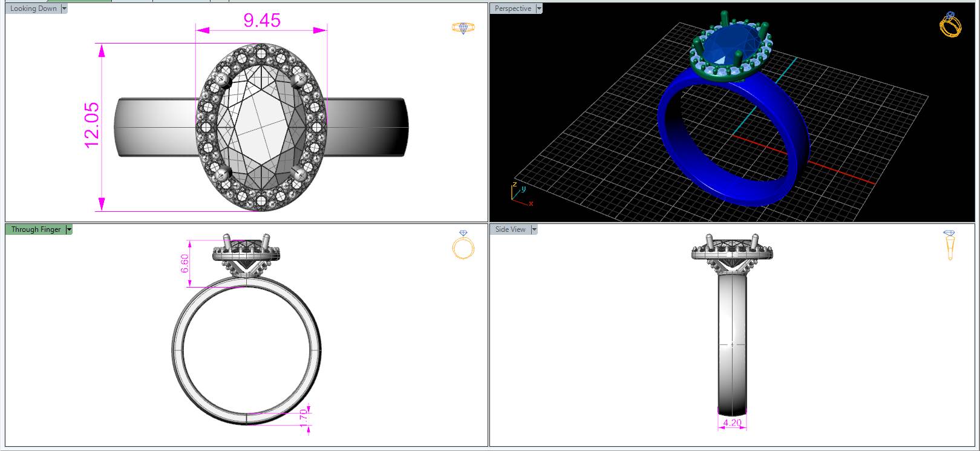Select the Side View viewport title
Viewport: 980px width, 451px height.
[x=511, y=229]
